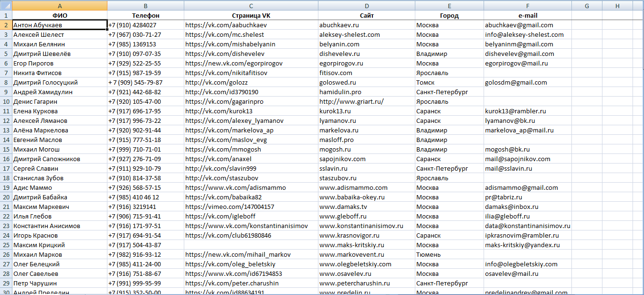Select email pr@tabriz.ru
This screenshot has width=644, height=295.
pyautogui.click(x=528, y=197)
